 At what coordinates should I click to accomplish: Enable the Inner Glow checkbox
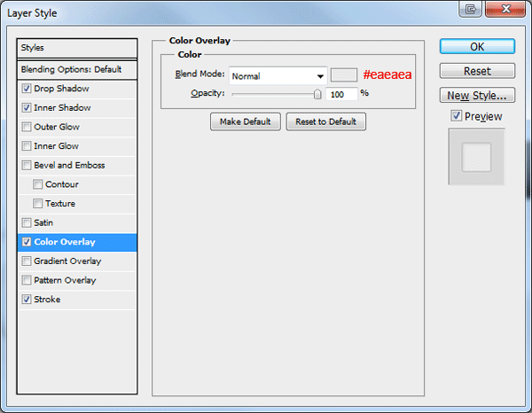pos(27,146)
